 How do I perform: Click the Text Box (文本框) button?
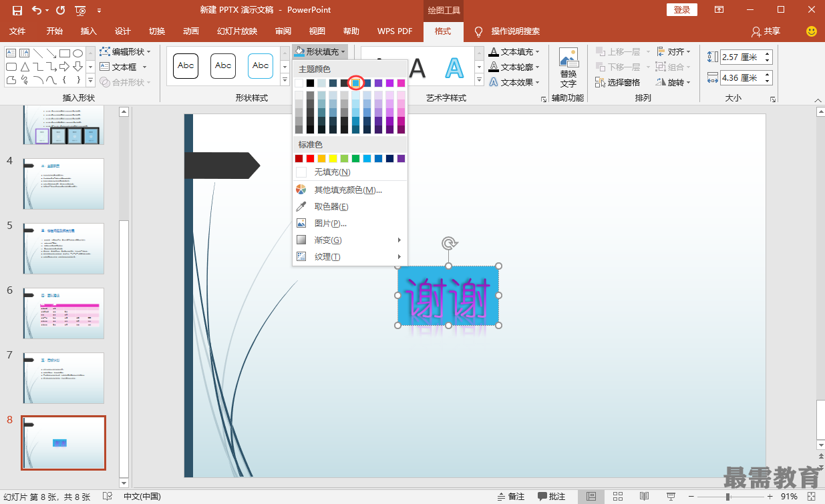coord(124,67)
